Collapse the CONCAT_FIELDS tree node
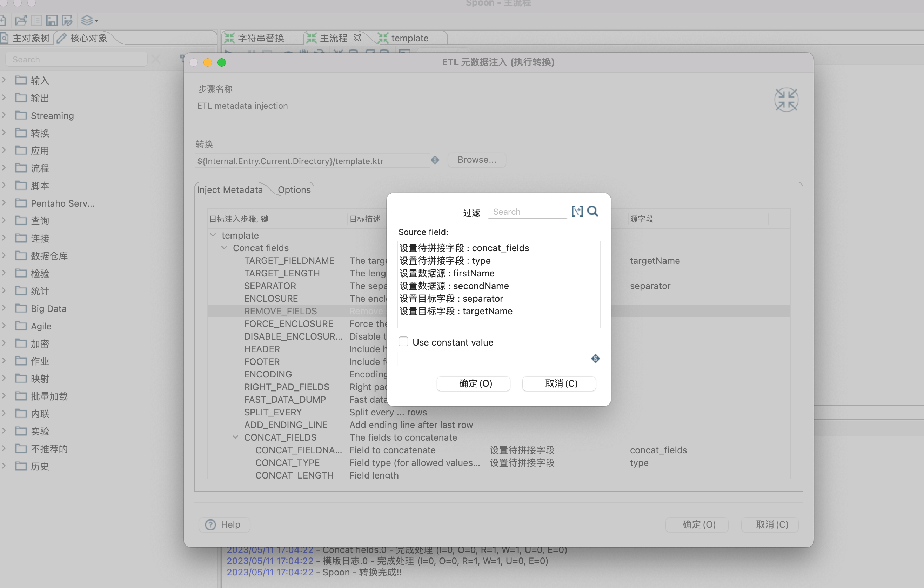 tap(236, 437)
